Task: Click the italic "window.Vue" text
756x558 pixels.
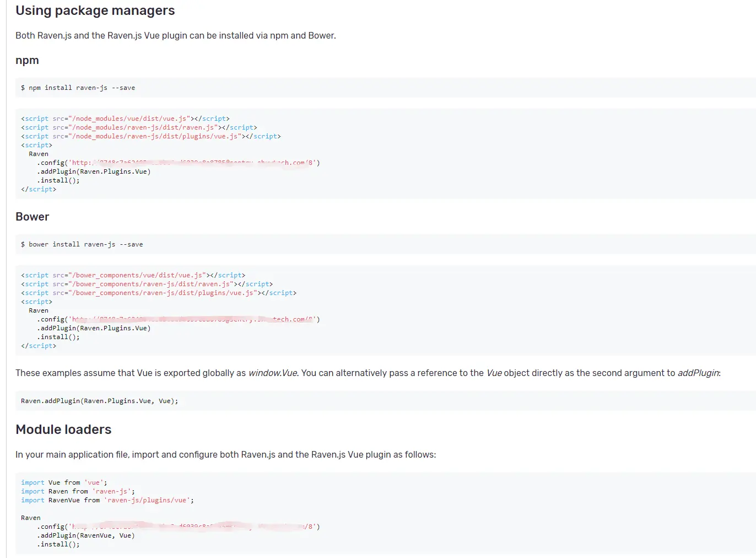Action: pos(273,373)
